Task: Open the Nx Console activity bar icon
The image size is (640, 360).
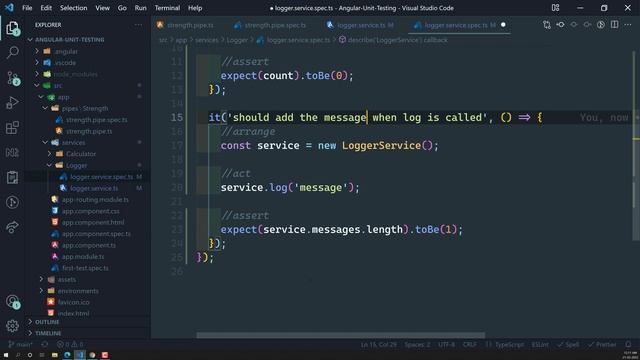Action: click(12, 153)
